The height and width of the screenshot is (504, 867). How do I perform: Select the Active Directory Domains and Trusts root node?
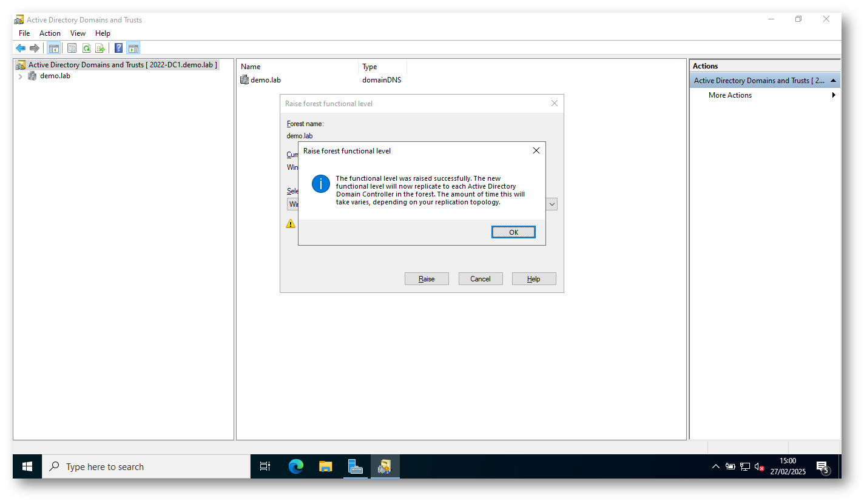(123, 65)
